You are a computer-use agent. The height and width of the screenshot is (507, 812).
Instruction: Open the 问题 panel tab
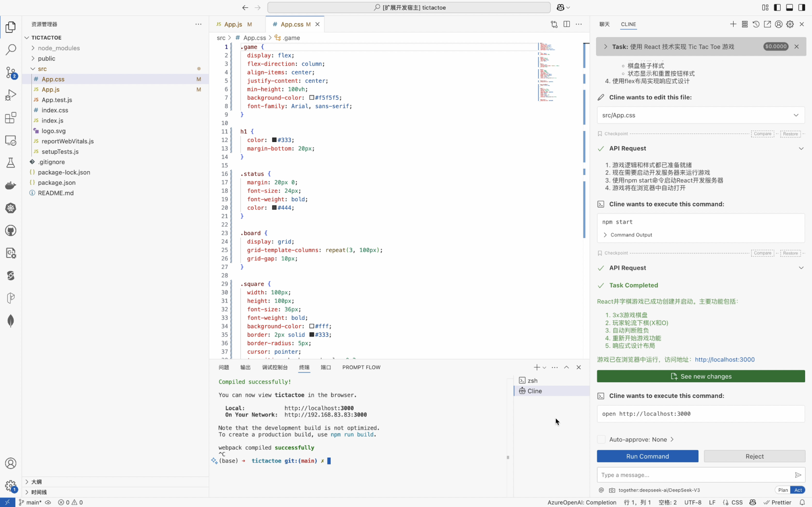(224, 367)
